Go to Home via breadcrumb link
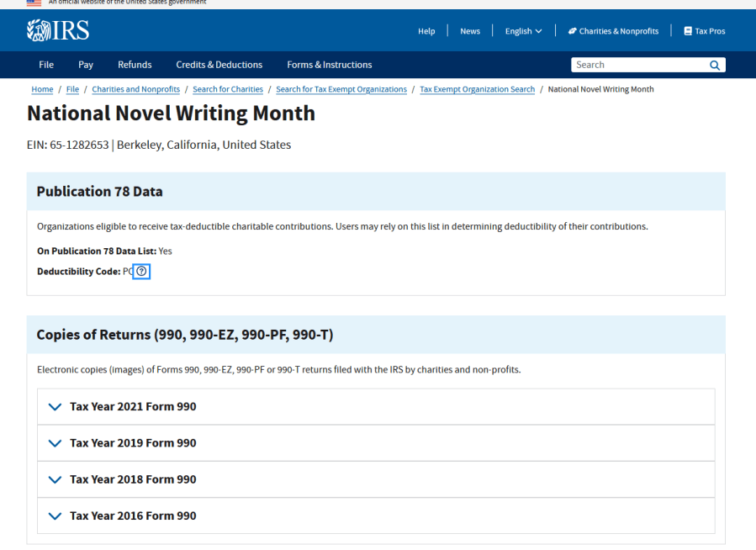Viewport: 756px width, 550px height. point(42,89)
